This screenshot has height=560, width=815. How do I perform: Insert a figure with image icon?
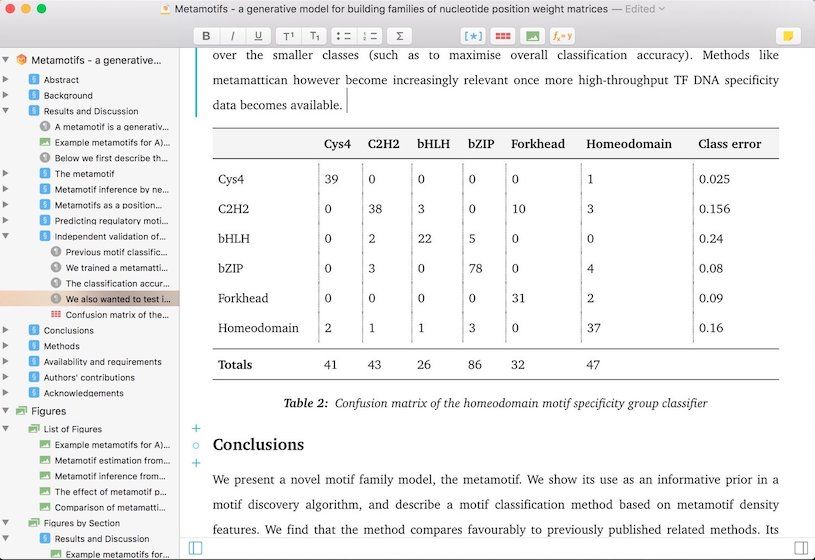[533, 36]
